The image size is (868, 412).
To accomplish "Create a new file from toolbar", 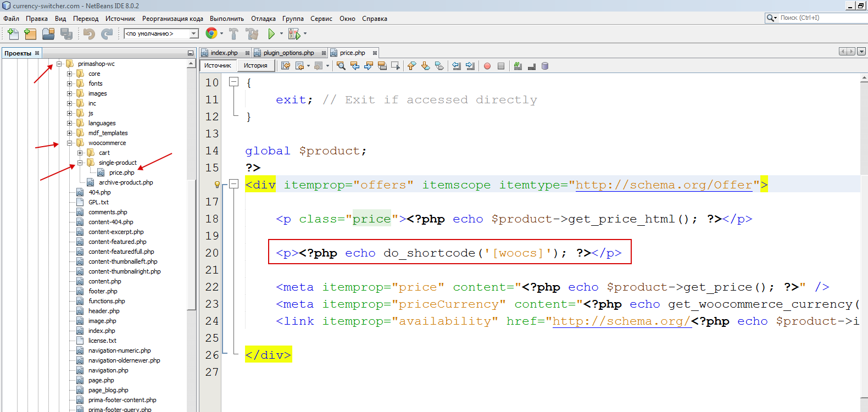I will [13, 34].
